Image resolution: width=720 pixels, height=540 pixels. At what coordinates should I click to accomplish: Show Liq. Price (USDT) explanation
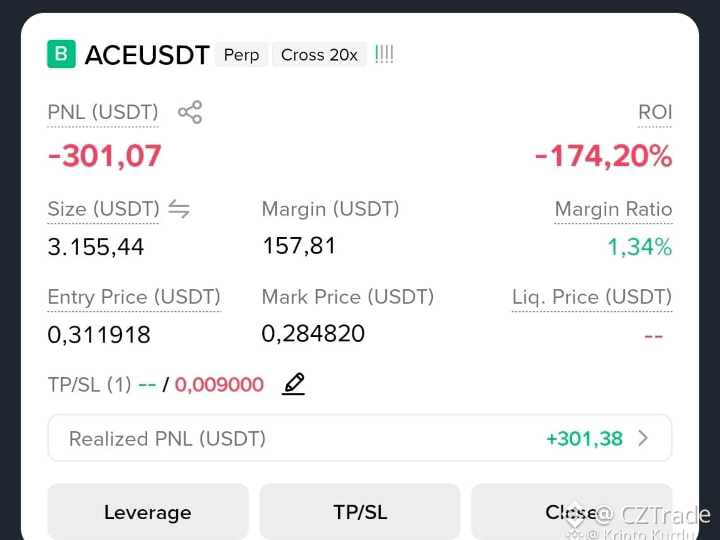(x=592, y=297)
